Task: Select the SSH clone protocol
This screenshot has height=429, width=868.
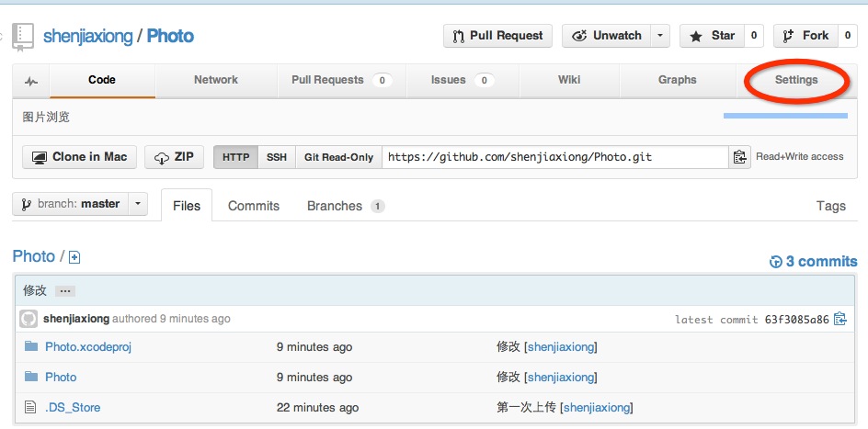Action: tap(277, 157)
